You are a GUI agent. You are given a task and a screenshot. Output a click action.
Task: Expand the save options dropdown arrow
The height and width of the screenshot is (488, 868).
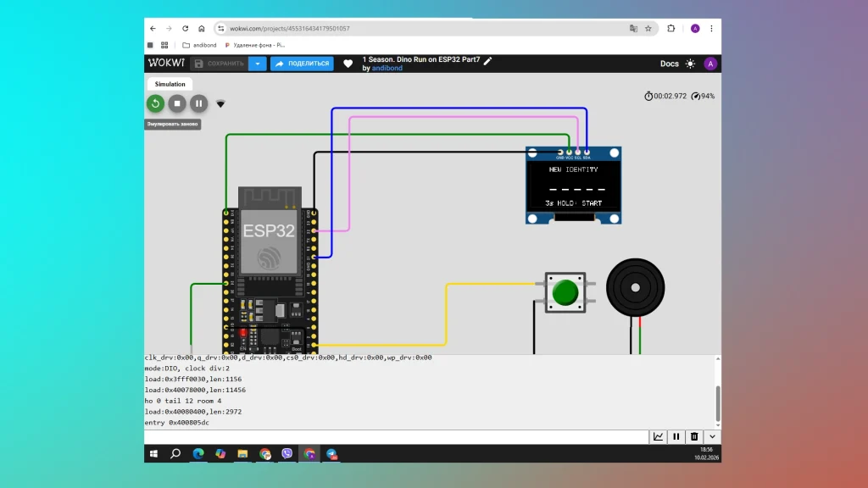tap(258, 64)
